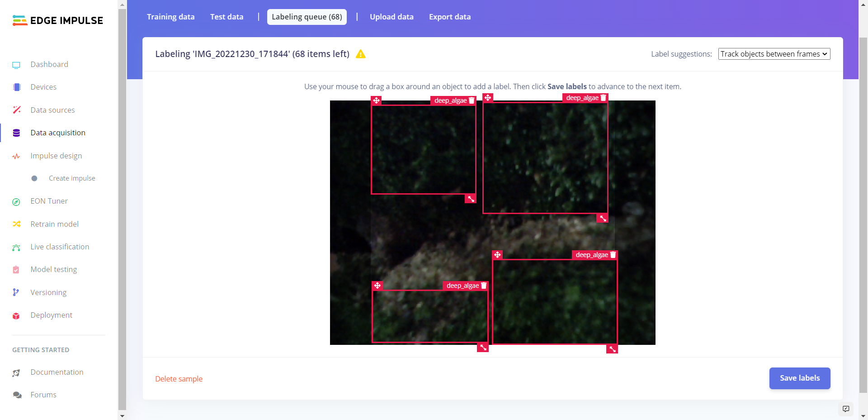Click move handle of top-right bounding box
The image size is (868, 420).
click(x=488, y=98)
